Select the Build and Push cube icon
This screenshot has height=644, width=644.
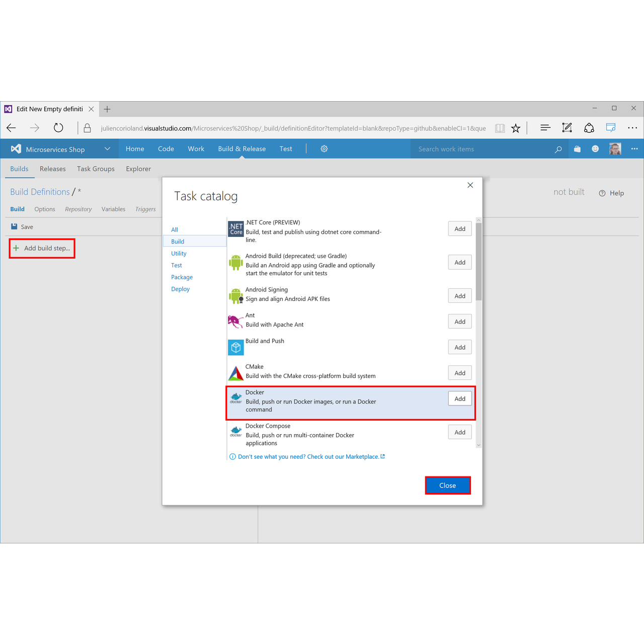click(235, 347)
